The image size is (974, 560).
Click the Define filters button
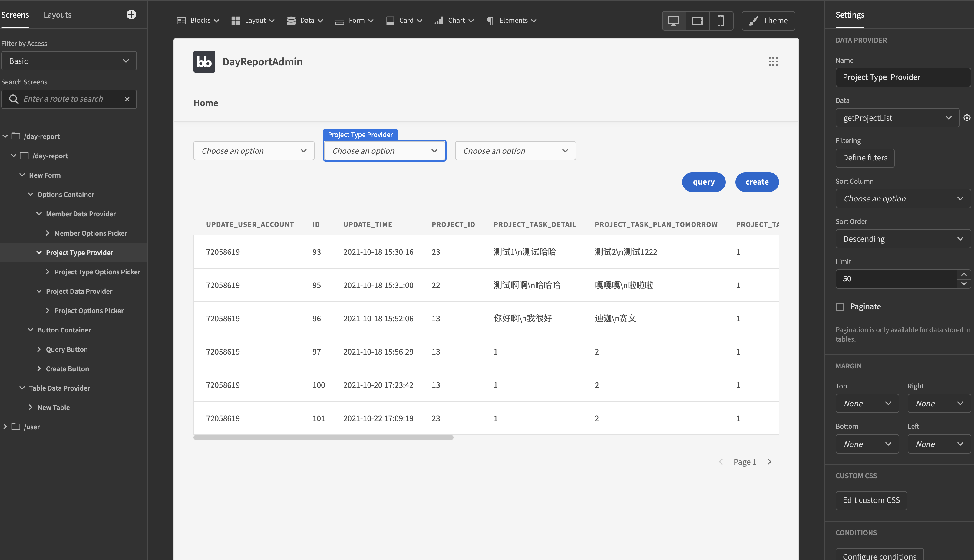[x=865, y=158]
